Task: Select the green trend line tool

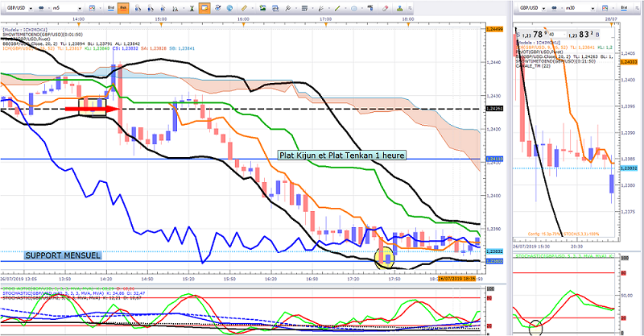Action: click(x=337, y=8)
